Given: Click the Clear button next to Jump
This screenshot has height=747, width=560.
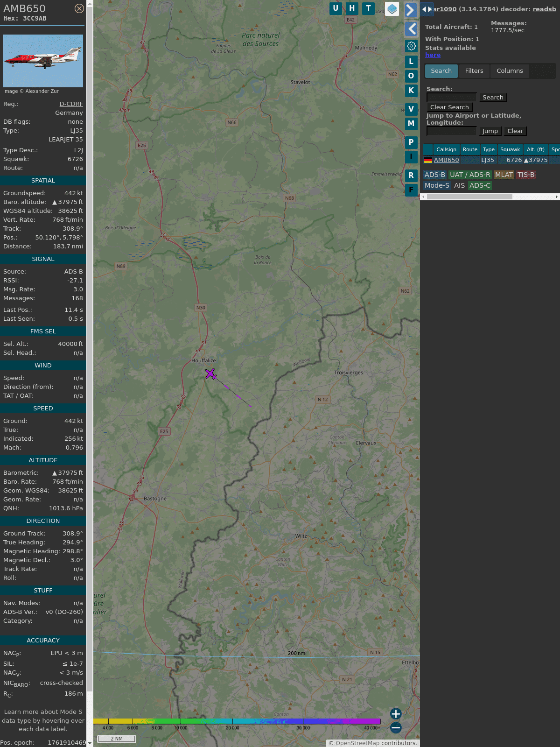Looking at the screenshot, I should 515,131.
